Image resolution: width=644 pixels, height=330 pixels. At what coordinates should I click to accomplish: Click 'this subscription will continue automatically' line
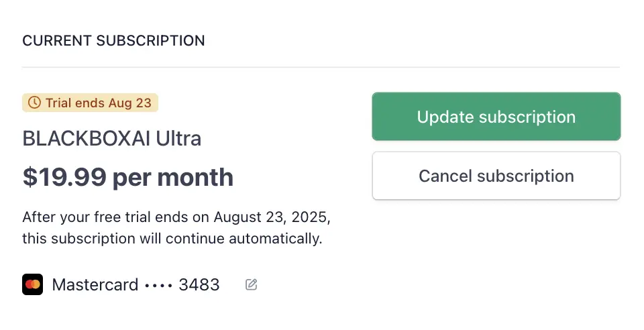click(x=172, y=239)
